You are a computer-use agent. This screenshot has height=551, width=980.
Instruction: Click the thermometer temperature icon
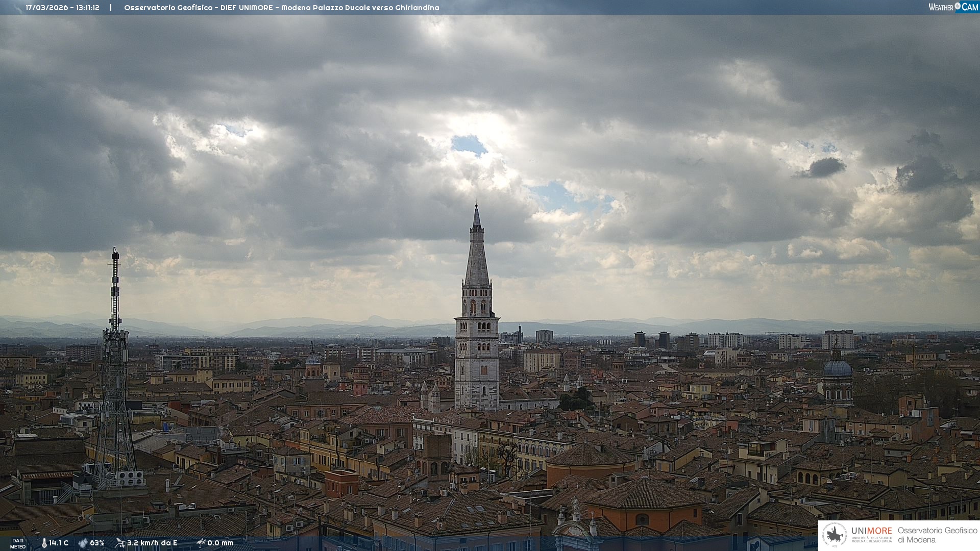44,543
